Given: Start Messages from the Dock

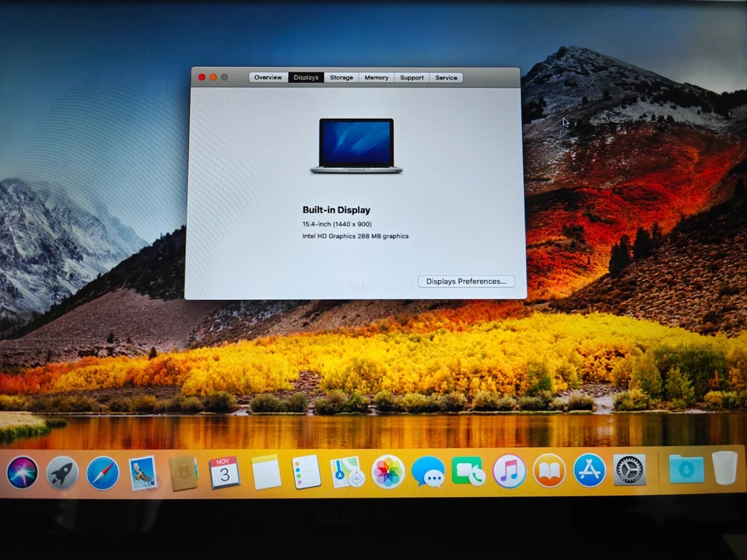Looking at the screenshot, I should (x=429, y=471).
